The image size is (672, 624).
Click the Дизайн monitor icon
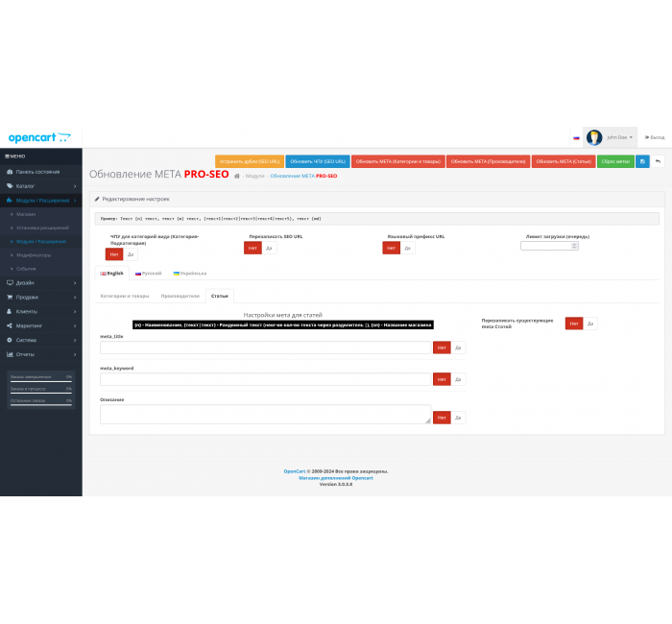pos(10,283)
